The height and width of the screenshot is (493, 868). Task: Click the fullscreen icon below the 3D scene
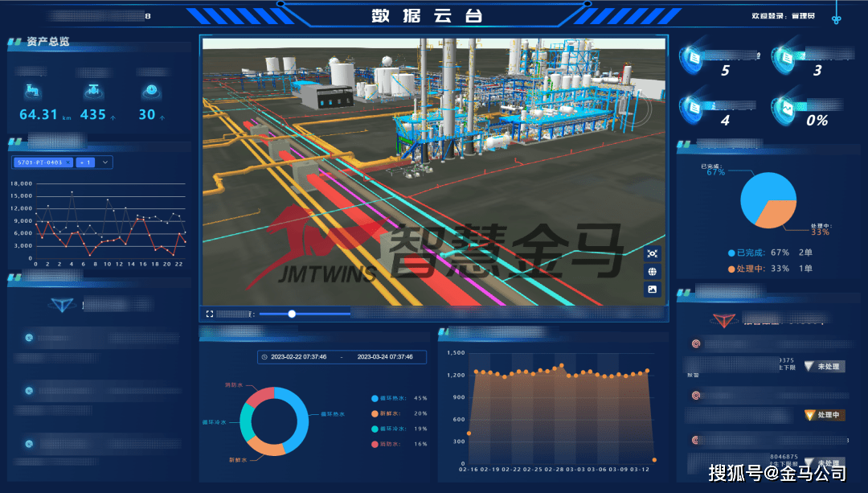210,314
